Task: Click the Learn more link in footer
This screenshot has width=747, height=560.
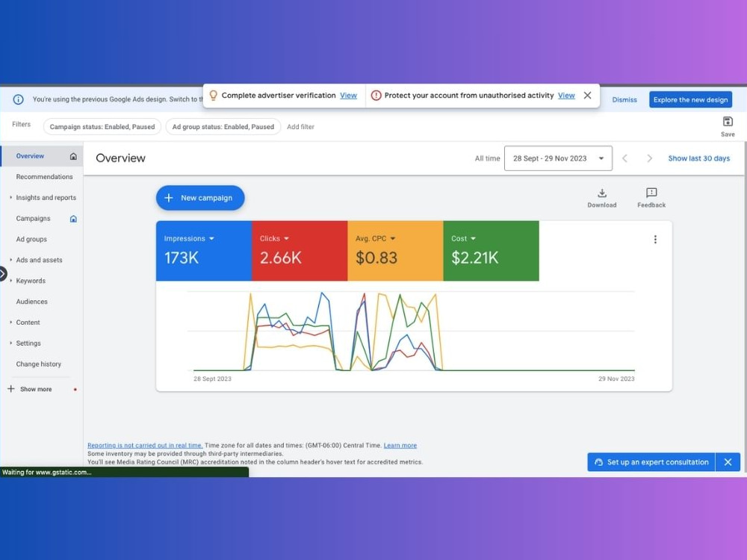Action: [x=400, y=446]
